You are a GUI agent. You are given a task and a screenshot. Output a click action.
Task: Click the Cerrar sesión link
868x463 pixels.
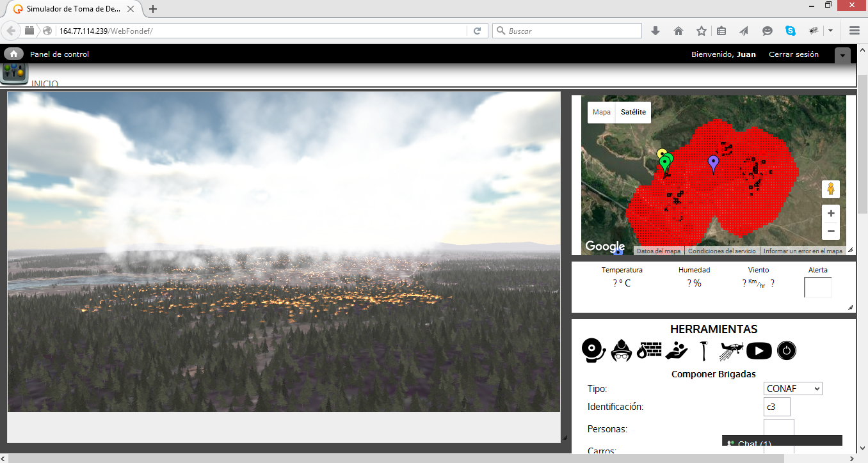[793, 54]
